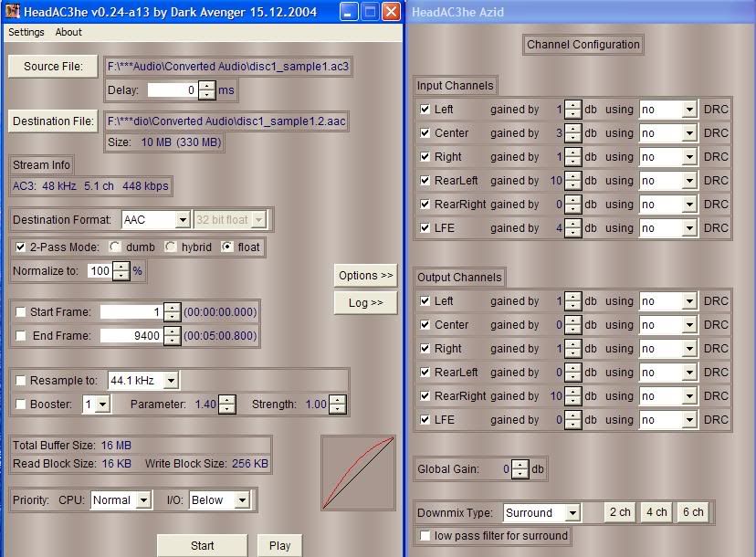Click the Normalize to value field
756x557 pixels.
(x=100, y=271)
